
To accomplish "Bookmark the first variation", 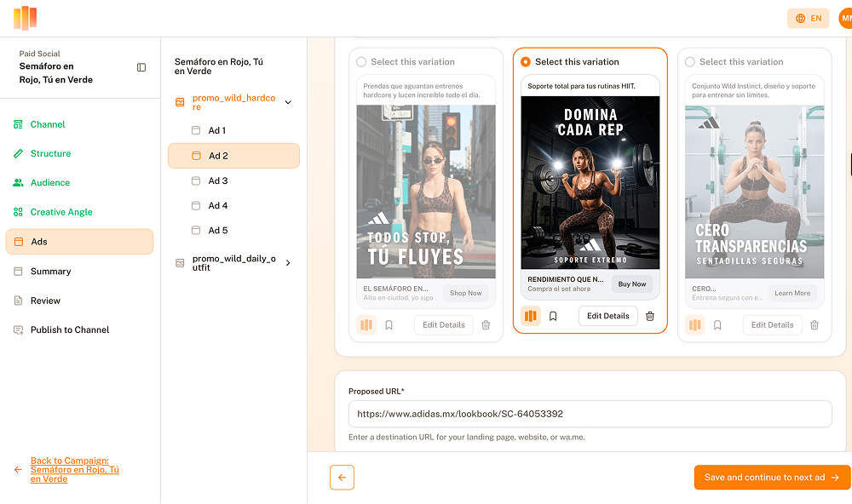I will pos(389,325).
